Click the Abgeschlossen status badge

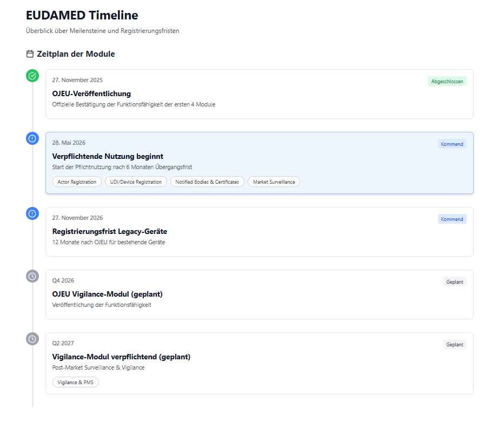[447, 81]
